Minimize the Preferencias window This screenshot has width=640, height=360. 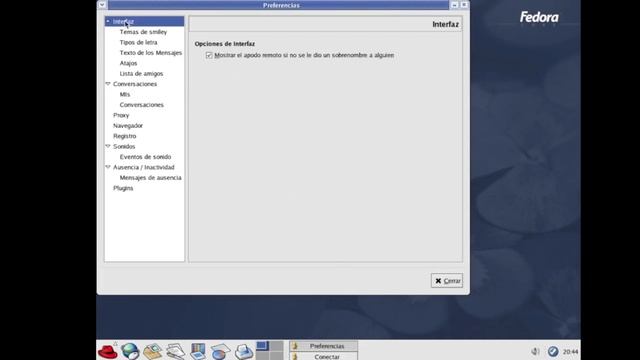pos(455,5)
